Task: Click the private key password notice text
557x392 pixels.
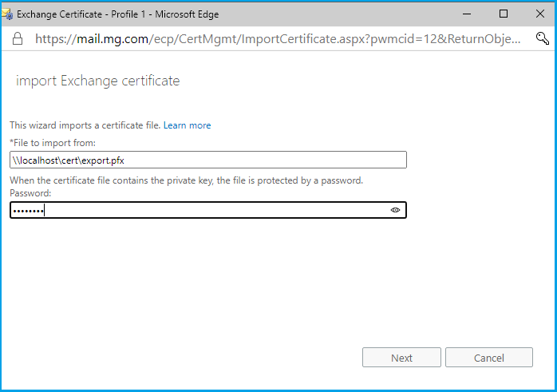Action: [186, 180]
